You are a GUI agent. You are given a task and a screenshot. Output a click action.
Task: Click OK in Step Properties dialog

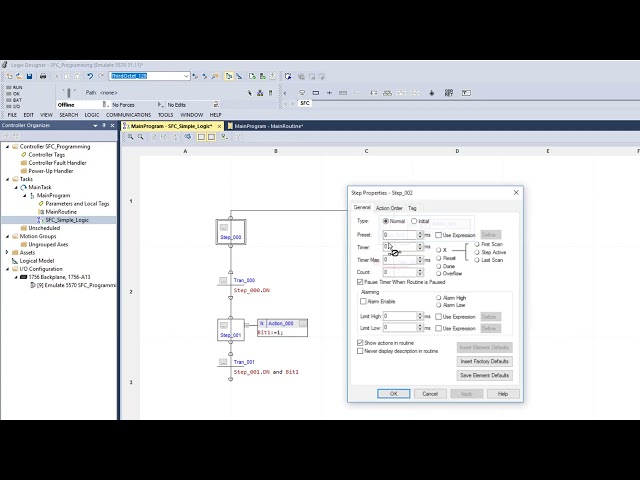(x=393, y=394)
